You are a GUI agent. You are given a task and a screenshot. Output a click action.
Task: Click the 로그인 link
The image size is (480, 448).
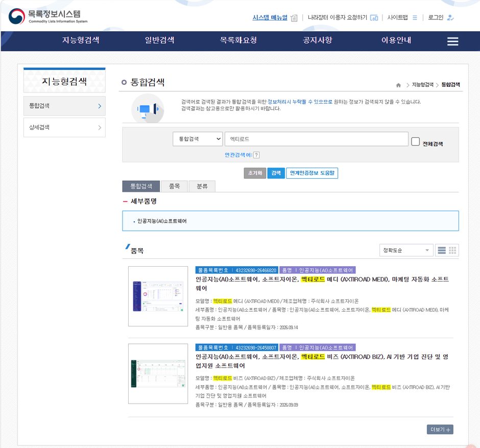435,17
